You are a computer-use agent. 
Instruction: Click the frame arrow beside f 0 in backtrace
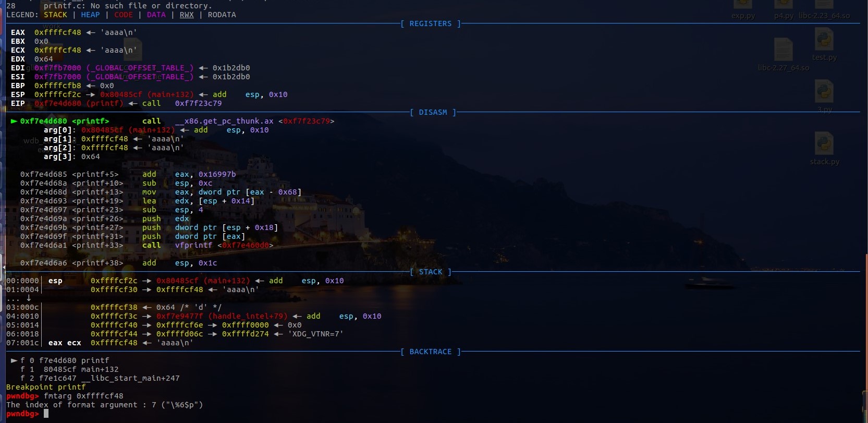14,360
